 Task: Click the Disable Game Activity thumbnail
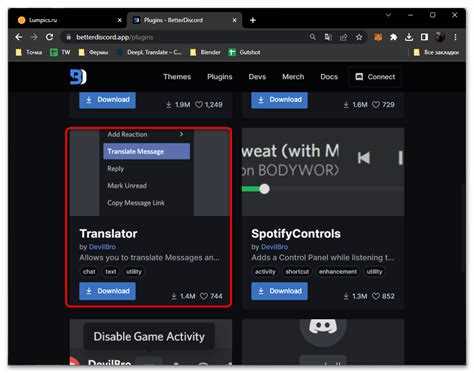(x=151, y=342)
